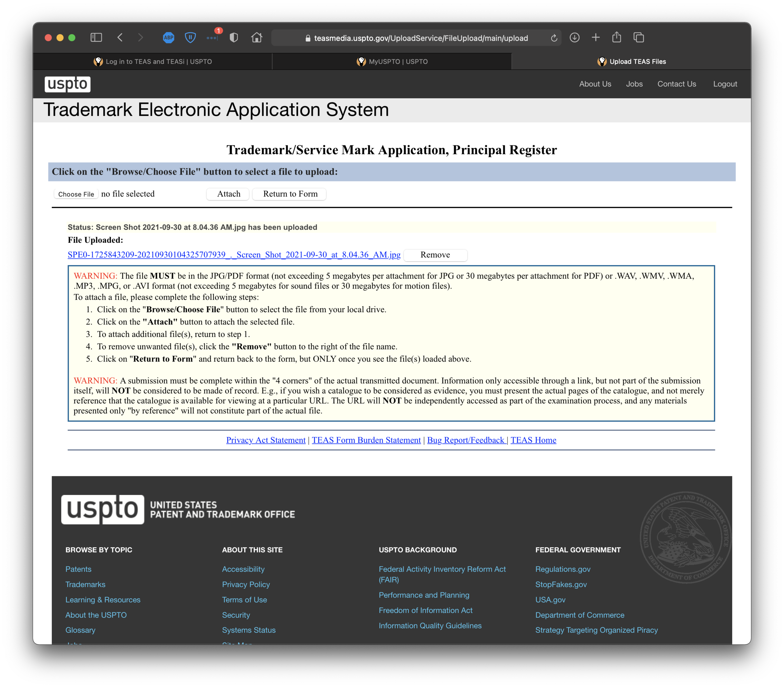Image resolution: width=784 pixels, height=688 pixels.
Task: Toggle the Safari sidebar icon
Action: point(96,37)
